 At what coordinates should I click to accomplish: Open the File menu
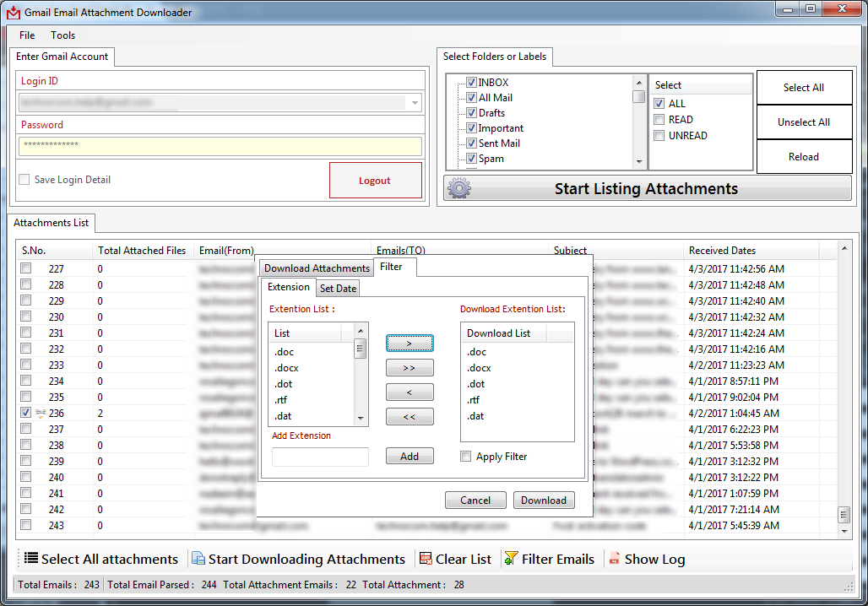click(26, 35)
